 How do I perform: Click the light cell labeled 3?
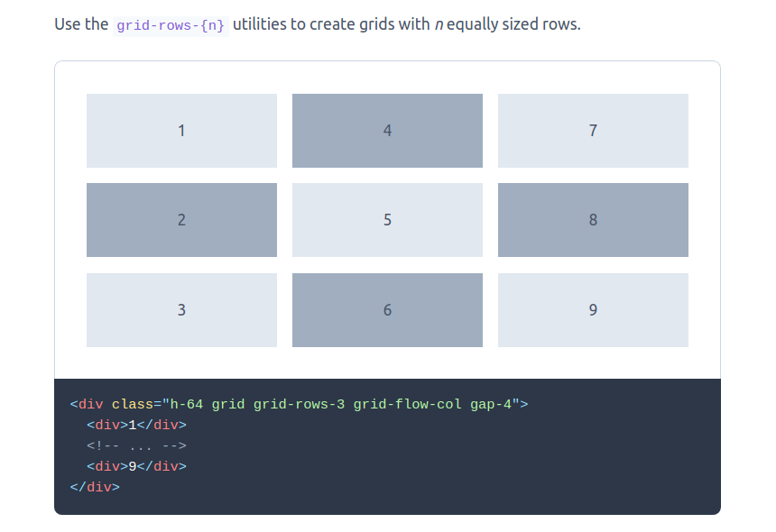pos(181,310)
